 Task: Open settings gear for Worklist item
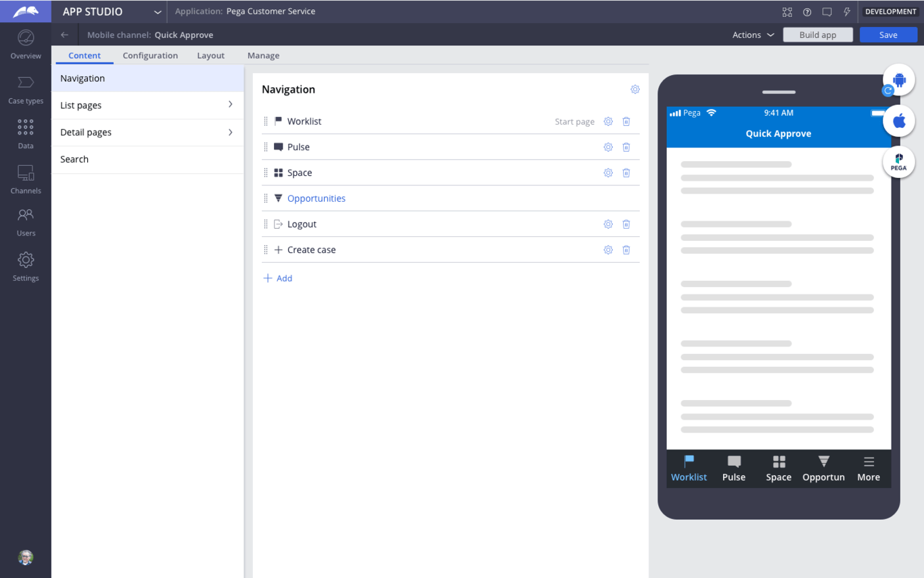(608, 122)
